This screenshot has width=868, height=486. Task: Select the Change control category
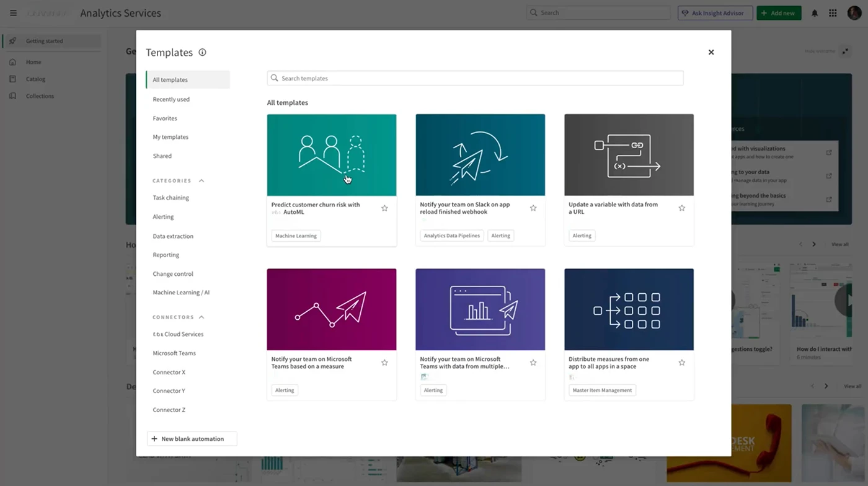click(x=173, y=274)
